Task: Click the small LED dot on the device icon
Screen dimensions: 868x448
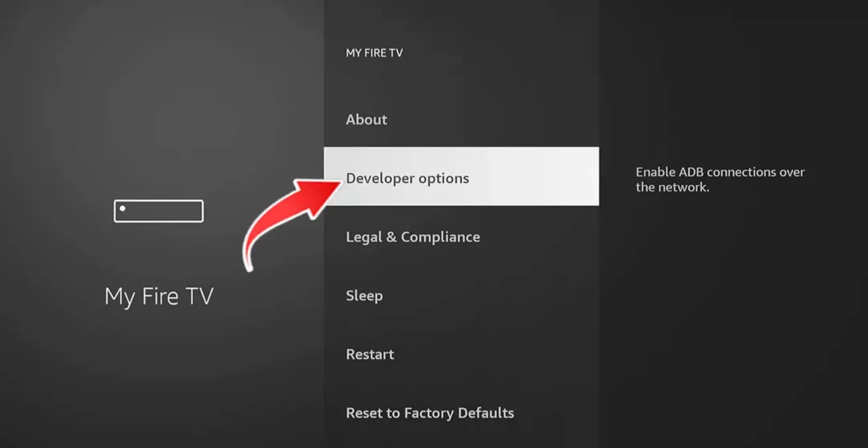Action: (x=122, y=209)
